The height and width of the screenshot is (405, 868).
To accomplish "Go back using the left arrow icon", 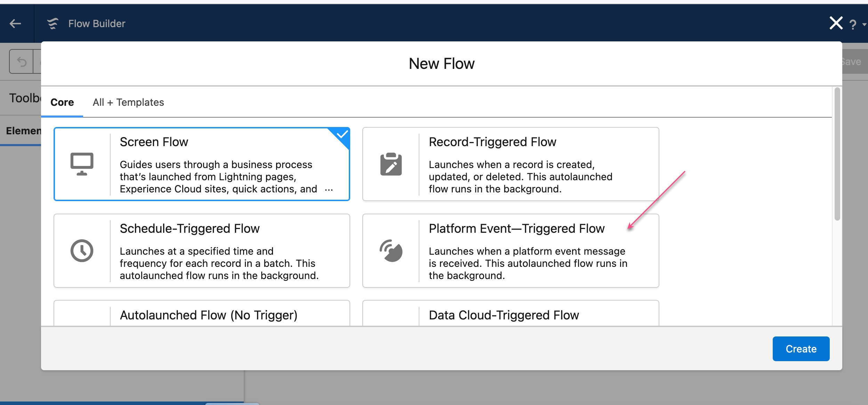I will (x=15, y=24).
